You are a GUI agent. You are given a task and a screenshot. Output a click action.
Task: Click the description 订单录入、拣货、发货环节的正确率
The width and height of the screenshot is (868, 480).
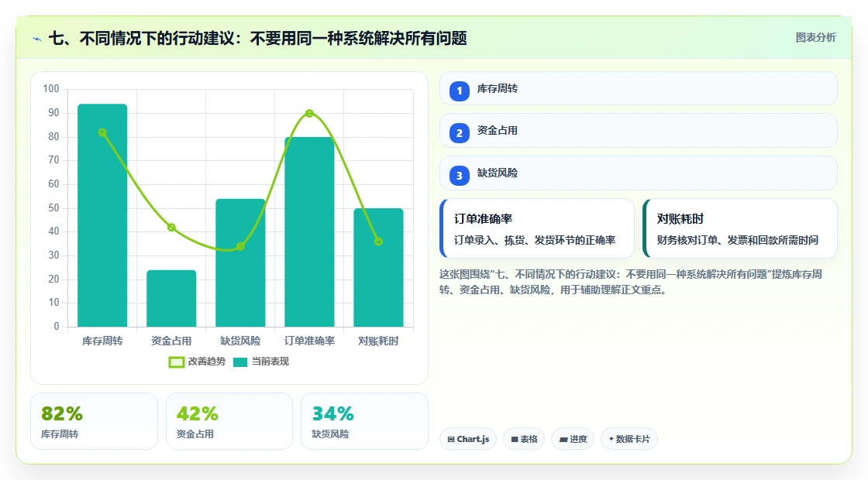click(535, 240)
